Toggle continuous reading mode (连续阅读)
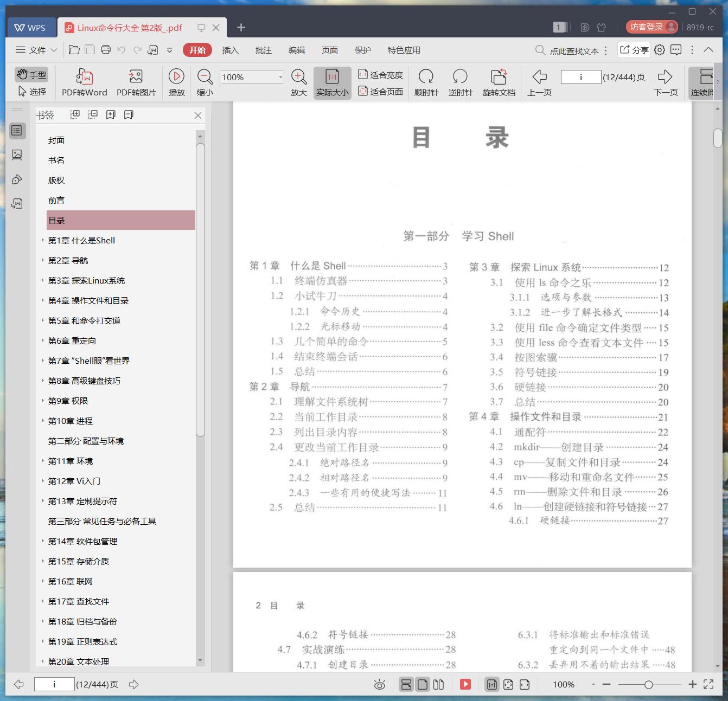 pos(702,82)
